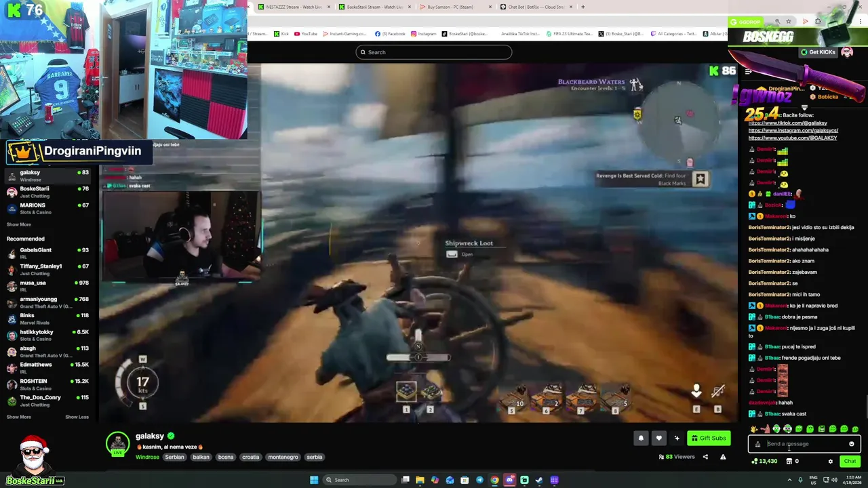Expand recommended list with Show More
Viewport: 868px width, 488px height.
pos(19,417)
